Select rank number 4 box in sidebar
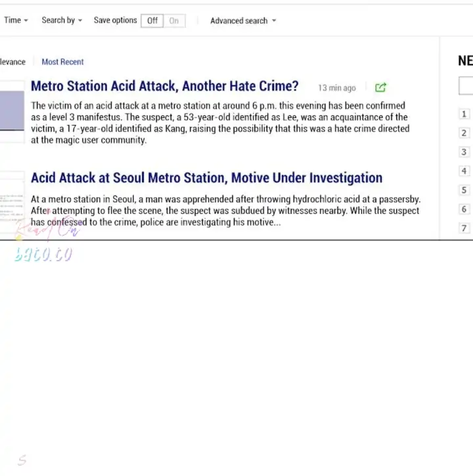This screenshot has width=473, height=476. tap(464, 171)
